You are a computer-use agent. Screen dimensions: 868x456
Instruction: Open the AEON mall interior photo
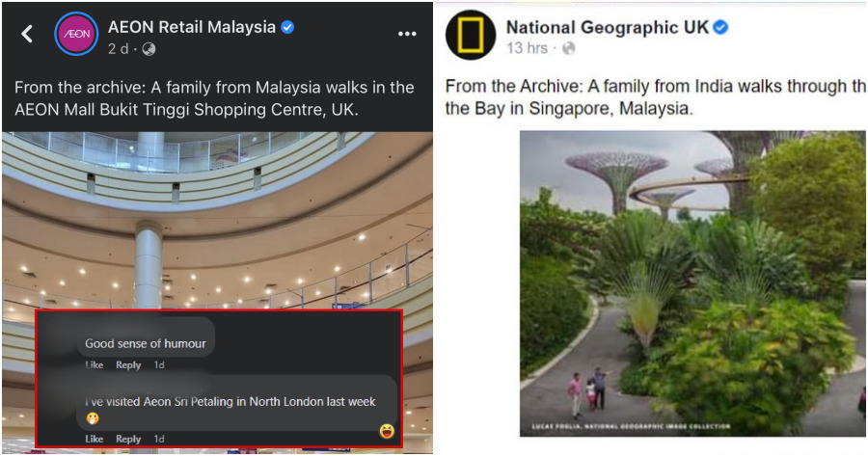(217, 222)
